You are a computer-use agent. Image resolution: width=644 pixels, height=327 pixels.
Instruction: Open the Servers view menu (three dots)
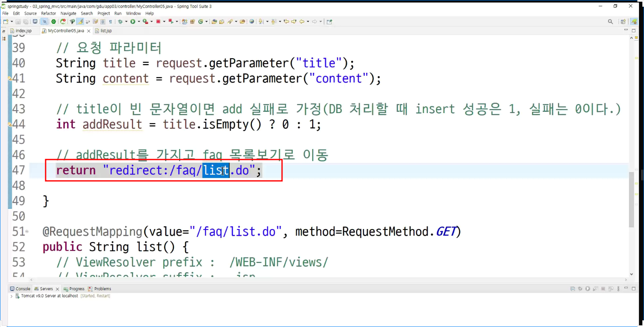click(x=618, y=288)
